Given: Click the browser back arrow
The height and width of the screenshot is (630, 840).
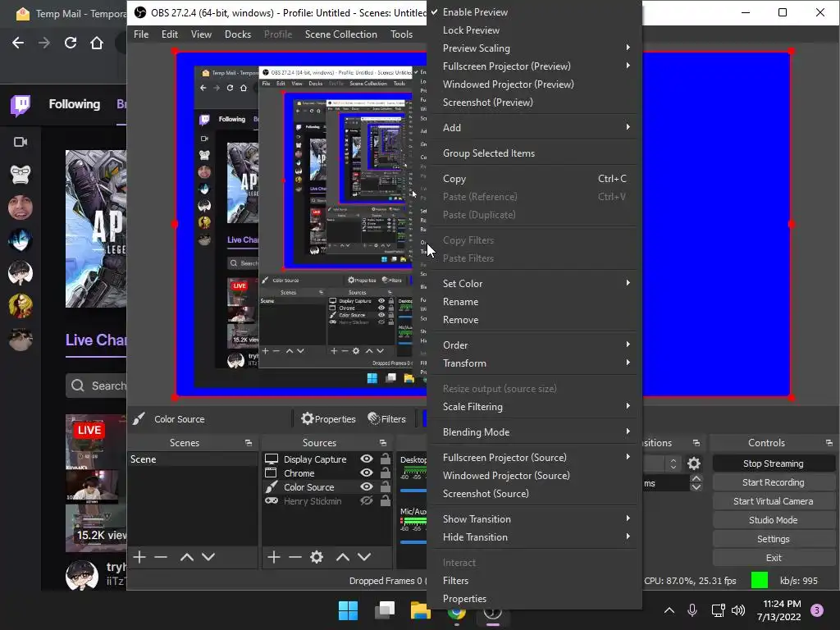Looking at the screenshot, I should coord(18,43).
